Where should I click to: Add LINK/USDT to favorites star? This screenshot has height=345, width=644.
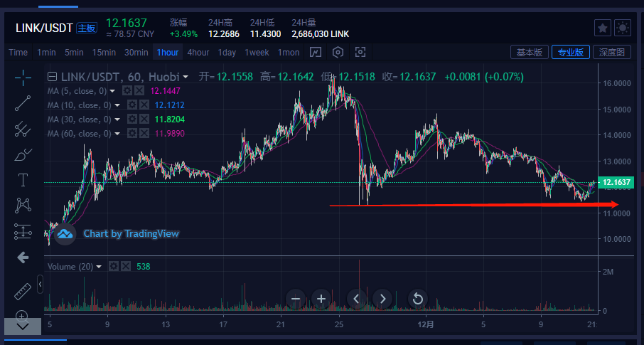[x=603, y=28]
